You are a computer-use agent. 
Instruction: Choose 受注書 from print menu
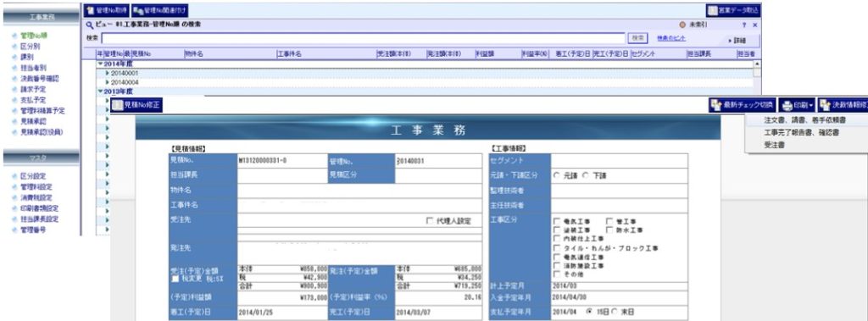[x=773, y=145]
